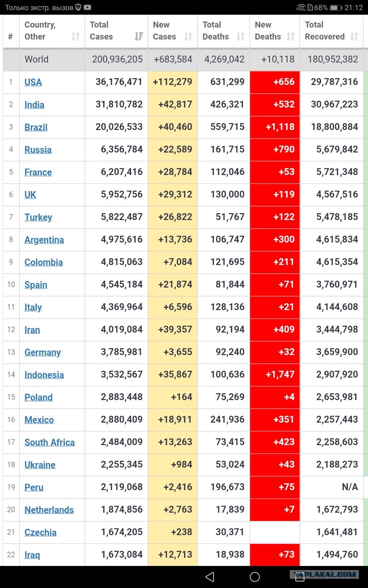Open Russia statistics link
This screenshot has width=368, height=588.
38,150
